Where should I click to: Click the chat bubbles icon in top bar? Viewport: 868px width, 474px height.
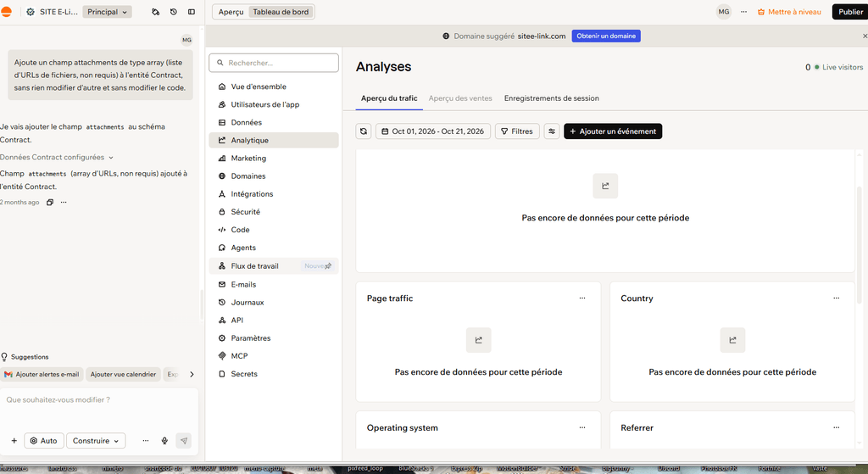click(156, 12)
